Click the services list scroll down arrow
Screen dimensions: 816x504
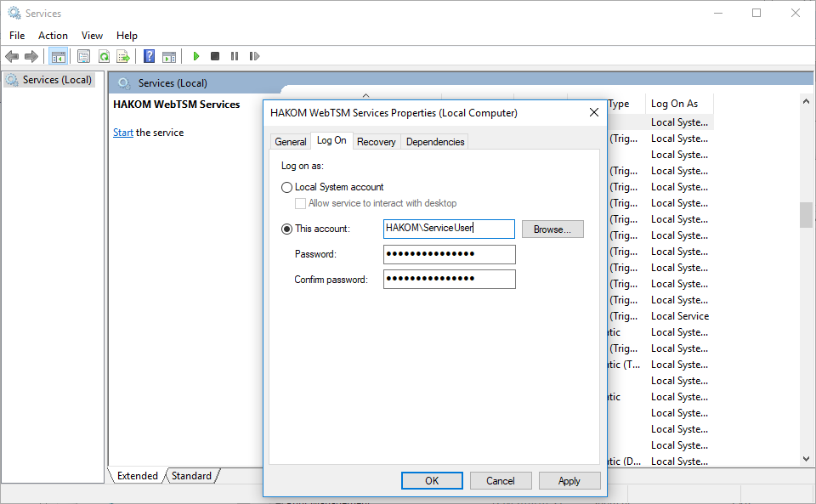[x=806, y=459]
